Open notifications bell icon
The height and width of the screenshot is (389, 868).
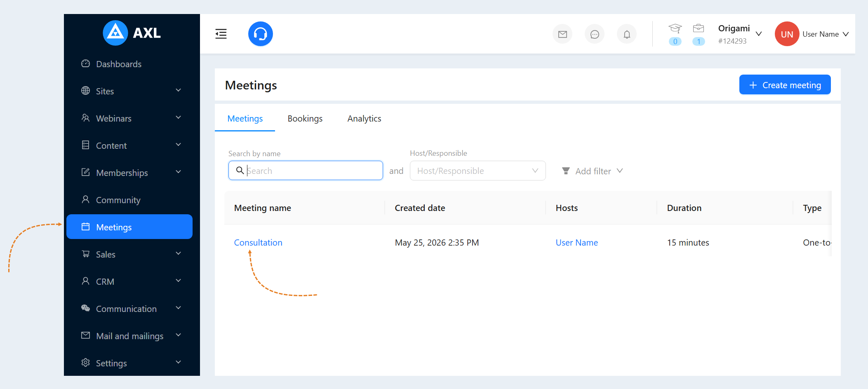click(627, 34)
